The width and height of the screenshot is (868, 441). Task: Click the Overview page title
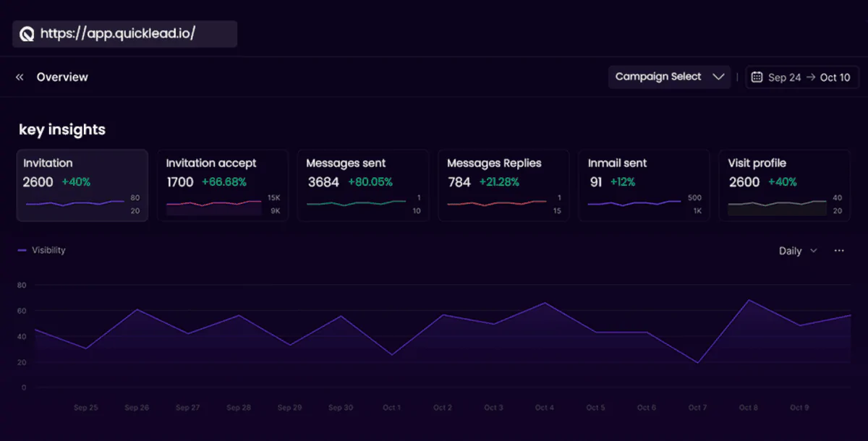62,77
